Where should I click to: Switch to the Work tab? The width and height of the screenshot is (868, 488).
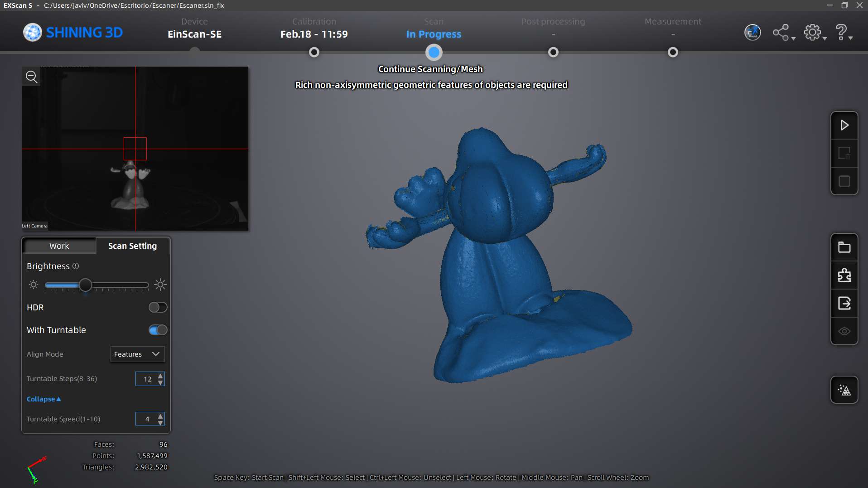(59, 246)
